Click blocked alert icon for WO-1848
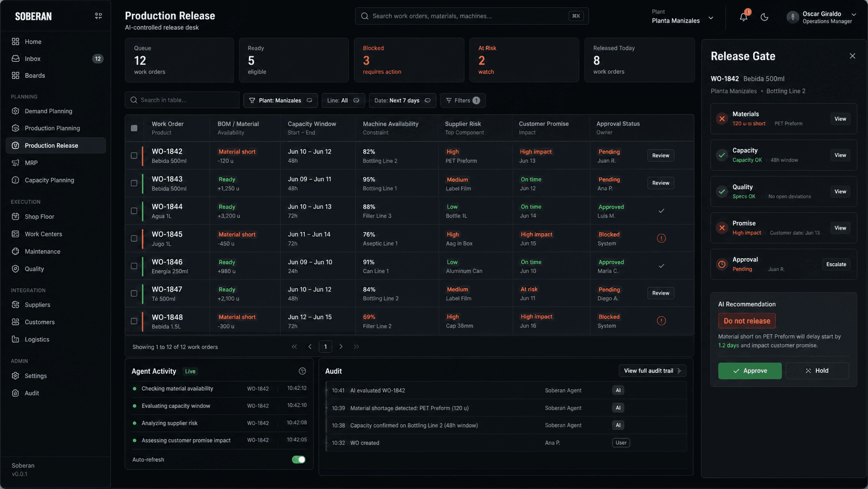Viewport: 868px width, 489px height. click(x=661, y=321)
